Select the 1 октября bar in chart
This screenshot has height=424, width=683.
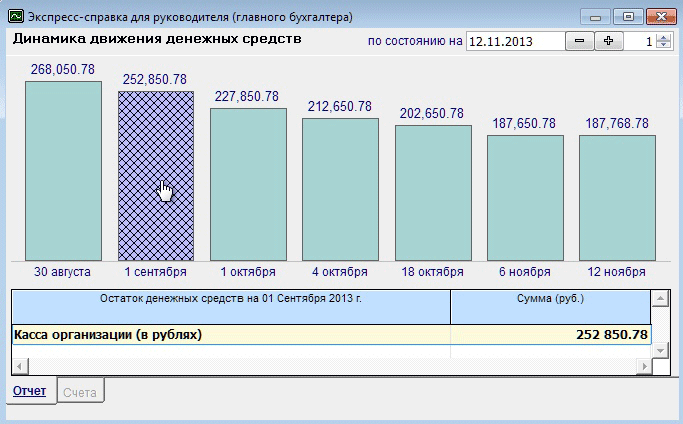tap(248, 184)
